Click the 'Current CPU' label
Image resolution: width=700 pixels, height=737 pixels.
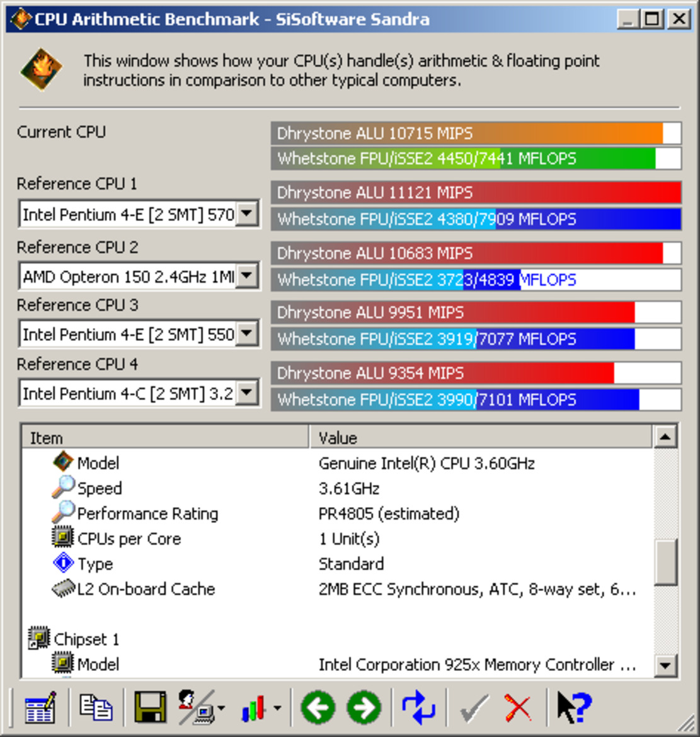coord(61,132)
